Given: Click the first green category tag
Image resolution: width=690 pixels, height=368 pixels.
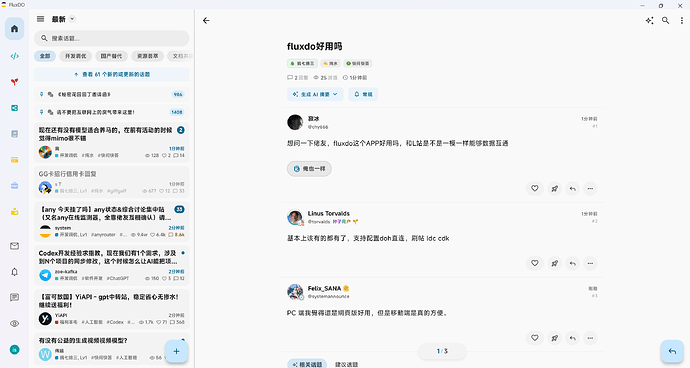Looking at the screenshot, I should tap(302, 63).
